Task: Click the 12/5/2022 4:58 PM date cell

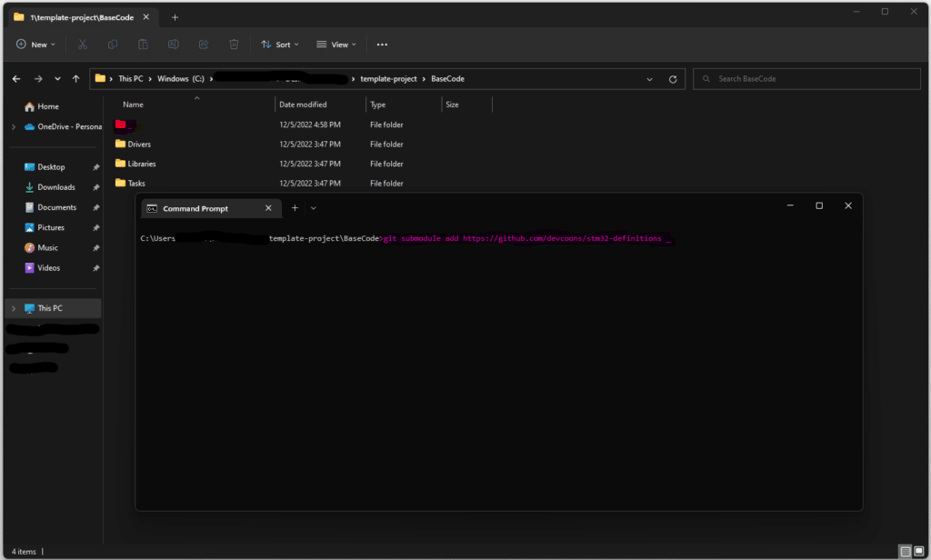Action: coord(310,125)
